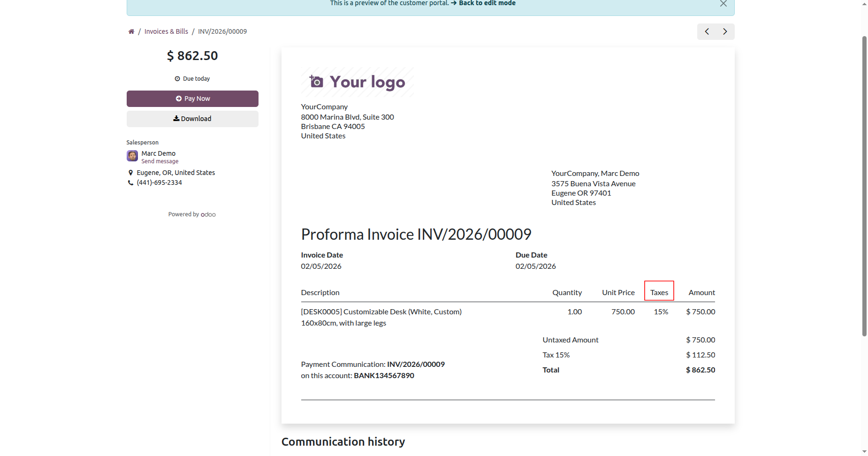Click the Pay Now button
868x456 pixels.
point(192,99)
